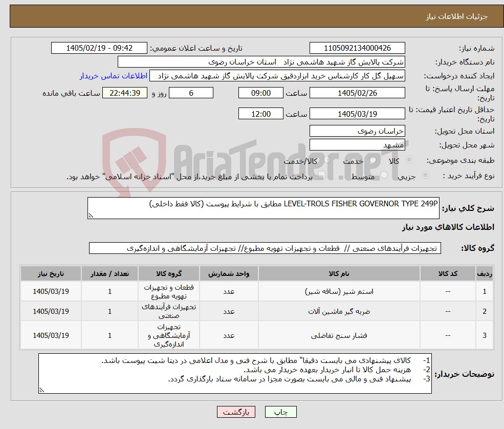Click the request creator field
This screenshot has width=504, height=429.
[x=277, y=76]
